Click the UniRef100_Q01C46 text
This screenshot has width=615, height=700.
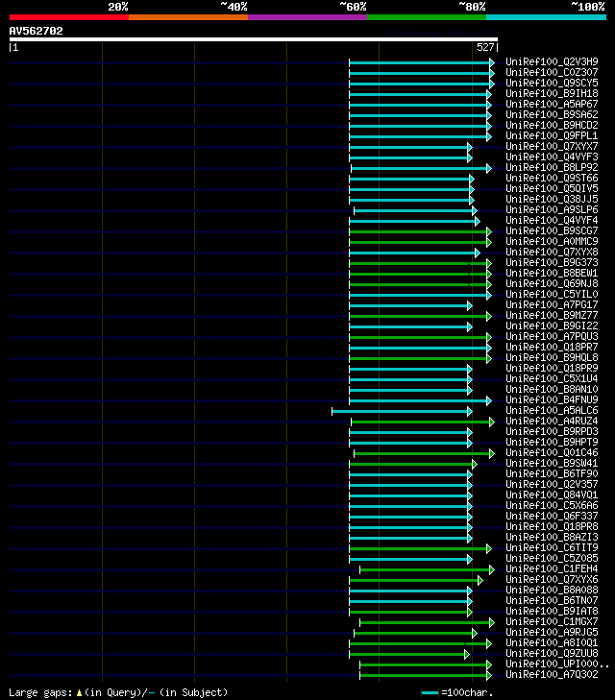click(x=552, y=452)
